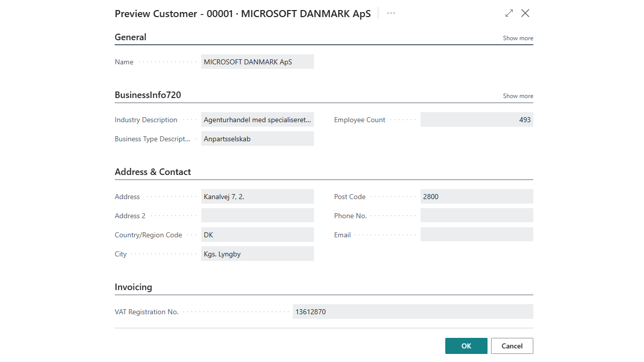Click the Name field label
This screenshot has height=362, width=644.
click(124, 62)
